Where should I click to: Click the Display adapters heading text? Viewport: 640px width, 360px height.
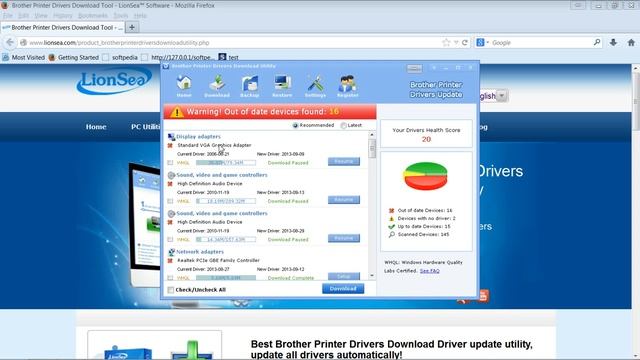(x=198, y=137)
